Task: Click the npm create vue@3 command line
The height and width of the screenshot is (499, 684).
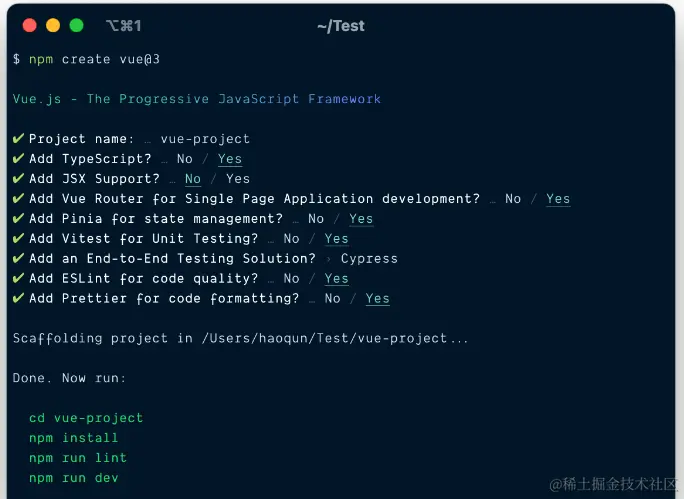Action: pyautogui.click(x=94, y=59)
